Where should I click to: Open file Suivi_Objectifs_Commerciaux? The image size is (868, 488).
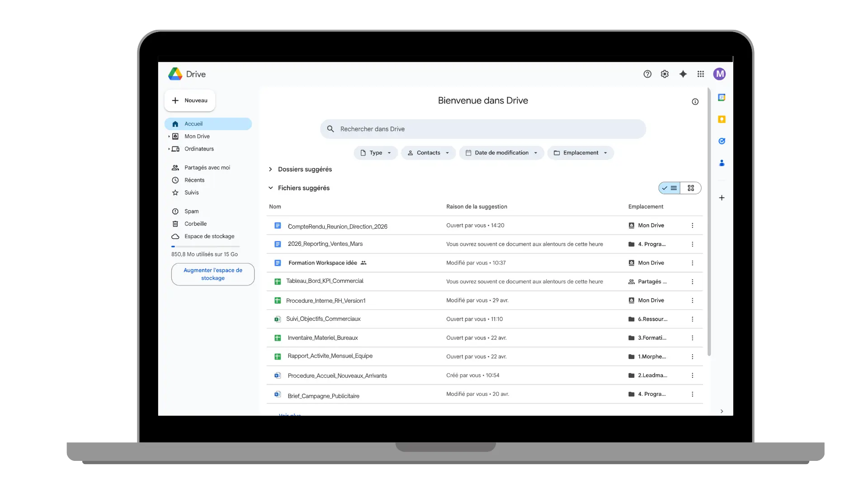323,319
